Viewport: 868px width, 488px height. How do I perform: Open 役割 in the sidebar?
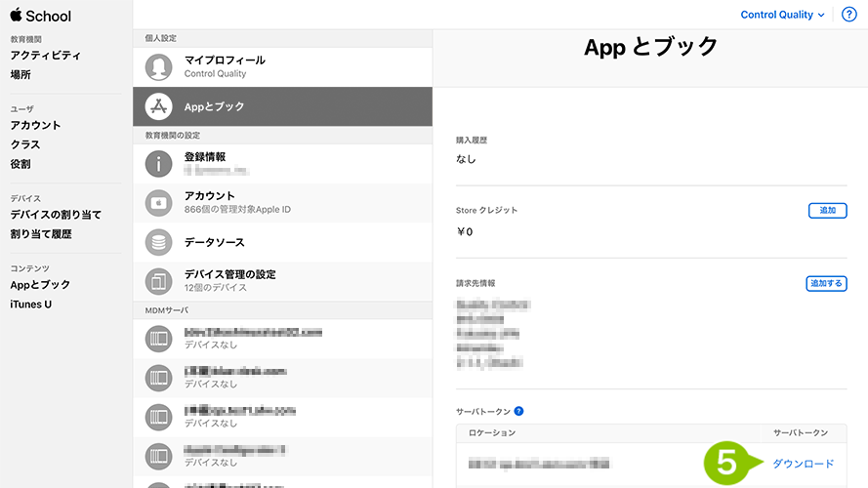21,164
